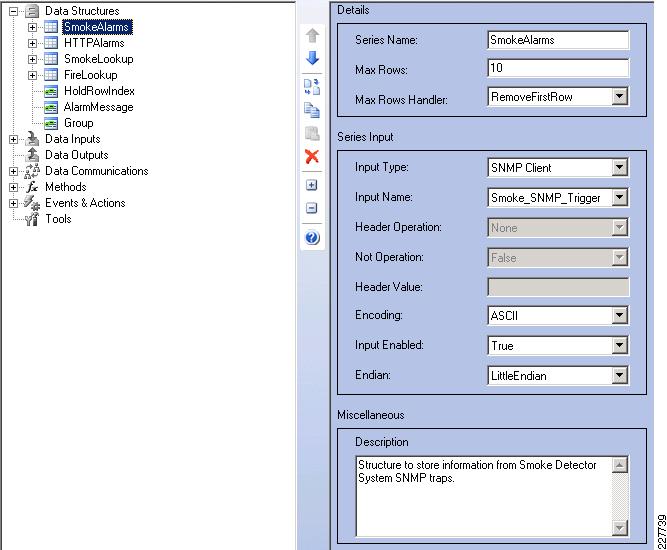Screen dimensions: 667x550
Task: Select the Data Outputs tree item
Action: [x=77, y=155]
